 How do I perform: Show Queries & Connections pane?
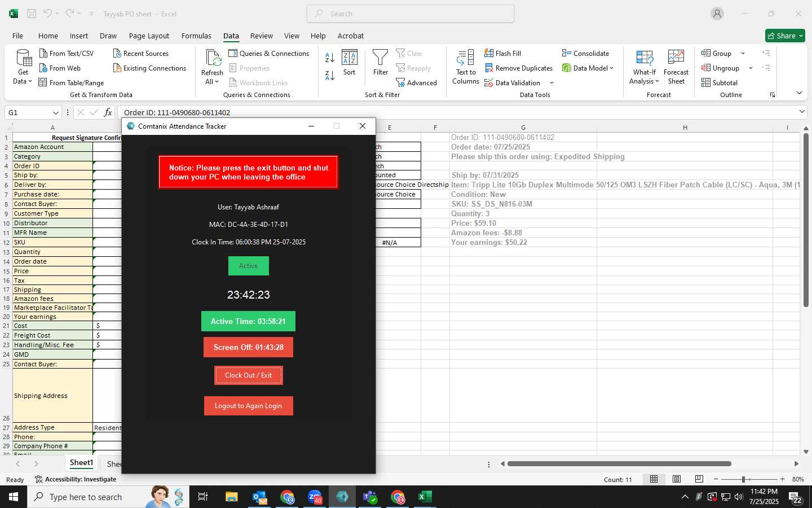tap(269, 54)
